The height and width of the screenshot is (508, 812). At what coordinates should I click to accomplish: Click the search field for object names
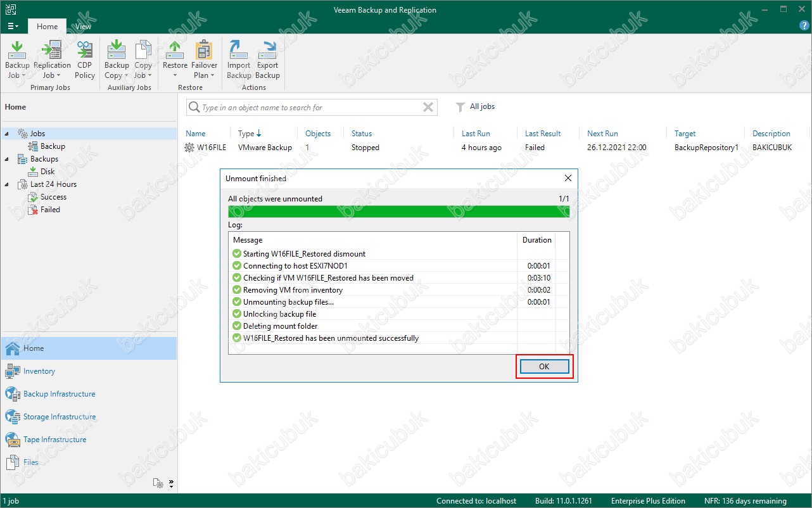pyautogui.click(x=310, y=108)
